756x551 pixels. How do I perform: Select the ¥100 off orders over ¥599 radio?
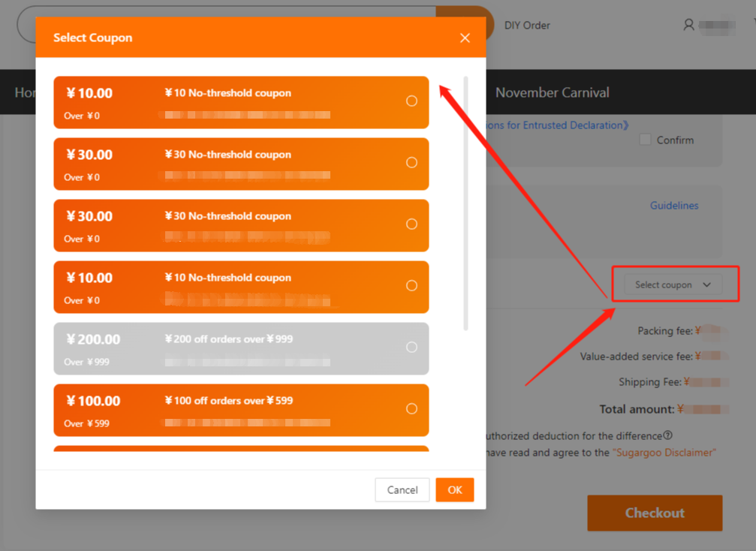click(411, 409)
